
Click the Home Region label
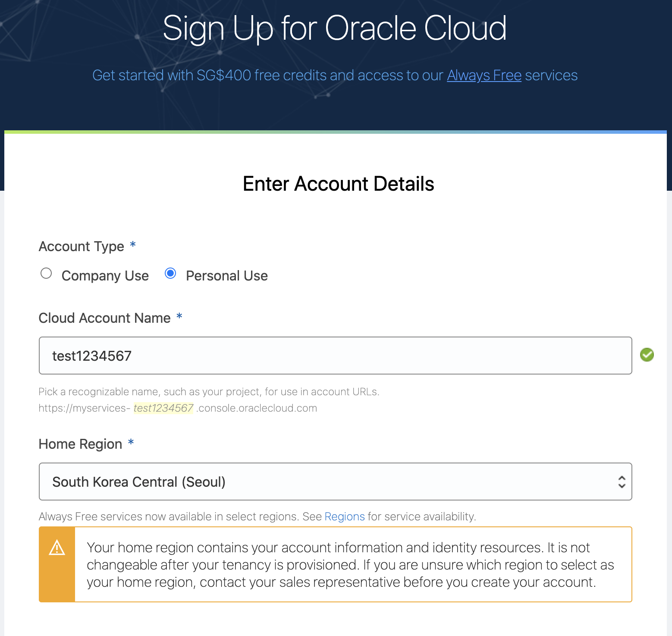click(81, 444)
